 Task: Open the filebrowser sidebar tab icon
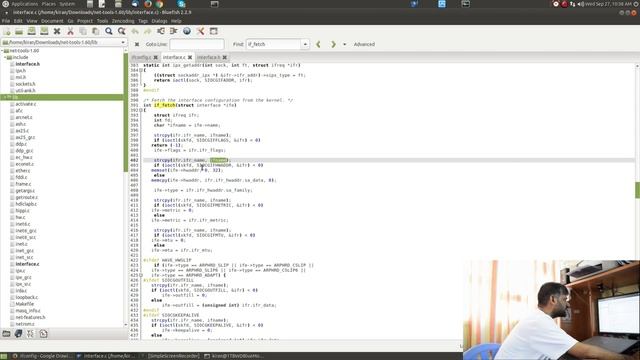click(6, 334)
